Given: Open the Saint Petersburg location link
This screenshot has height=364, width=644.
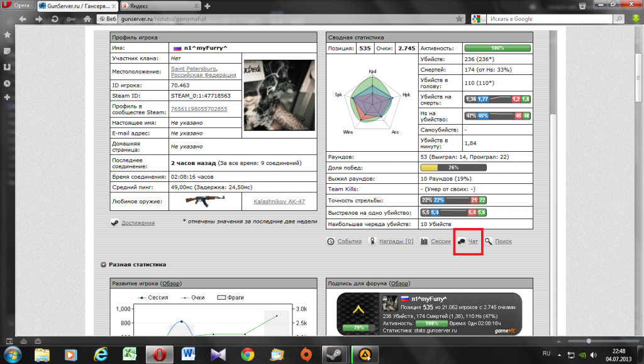Looking at the screenshot, I should point(194,68).
